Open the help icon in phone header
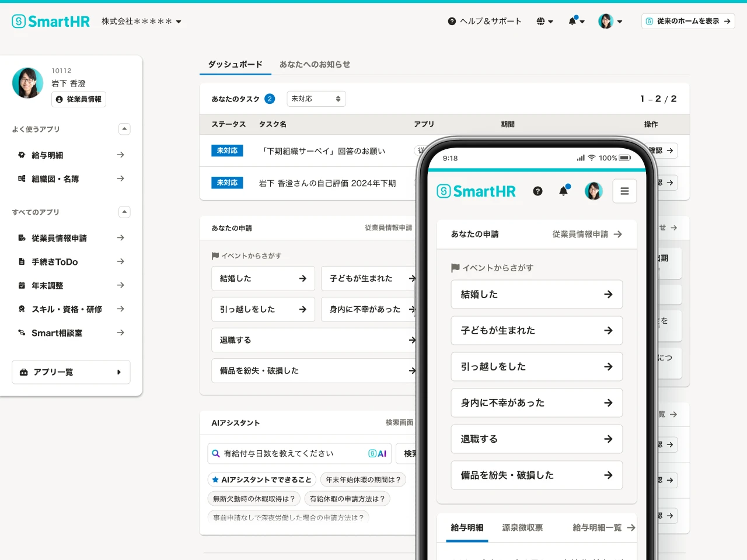The height and width of the screenshot is (560, 747). point(537,191)
